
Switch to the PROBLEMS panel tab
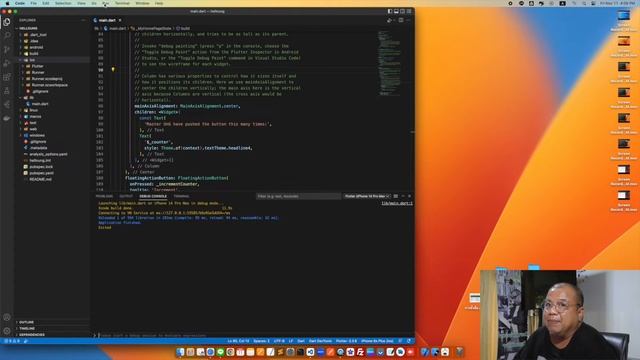click(104, 196)
